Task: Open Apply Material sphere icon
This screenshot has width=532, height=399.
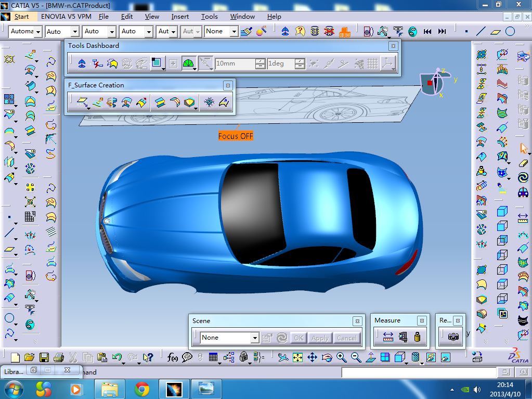Action: 261,31
